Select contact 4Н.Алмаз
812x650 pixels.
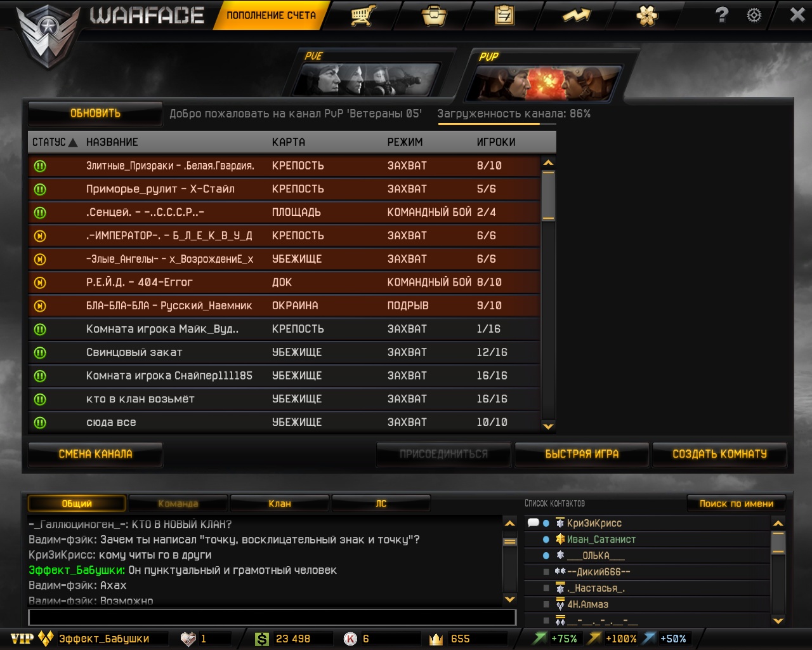coord(647,605)
